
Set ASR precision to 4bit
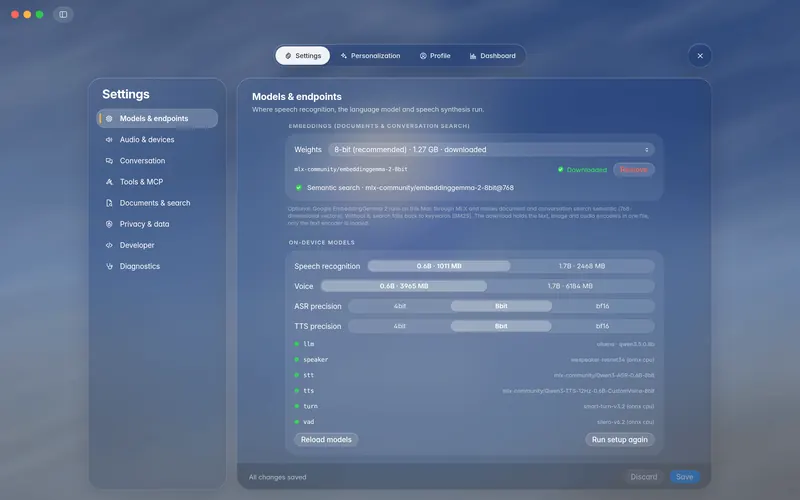tap(399, 306)
